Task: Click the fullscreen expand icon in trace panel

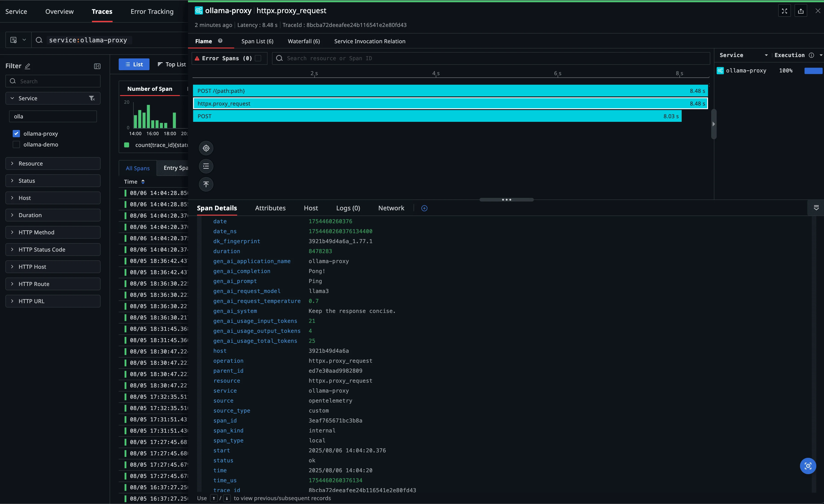Action: [784, 11]
